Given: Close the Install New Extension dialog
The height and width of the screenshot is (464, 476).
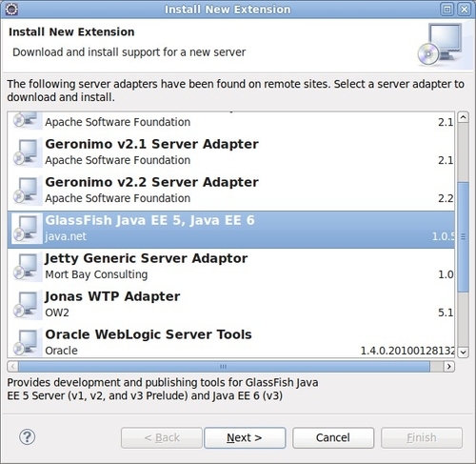Looking at the screenshot, I should [464, 10].
